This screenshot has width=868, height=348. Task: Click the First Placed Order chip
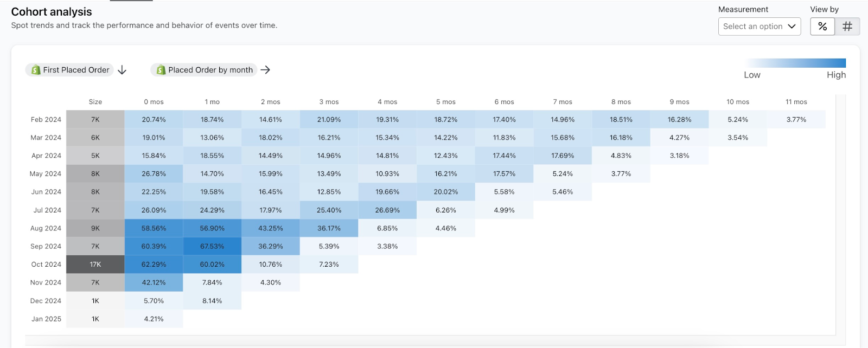[x=76, y=70]
